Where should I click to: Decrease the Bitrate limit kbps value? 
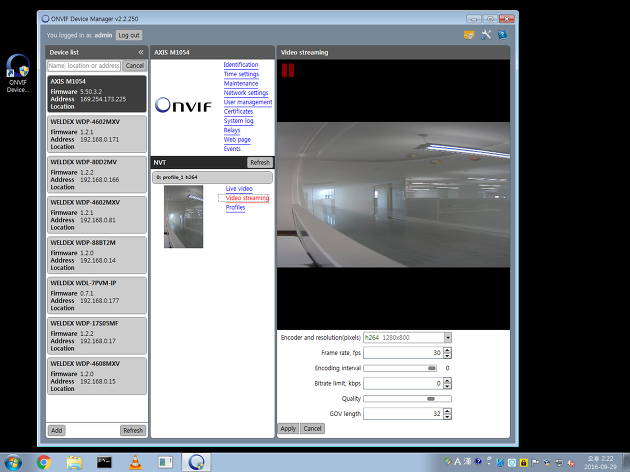tap(447, 386)
